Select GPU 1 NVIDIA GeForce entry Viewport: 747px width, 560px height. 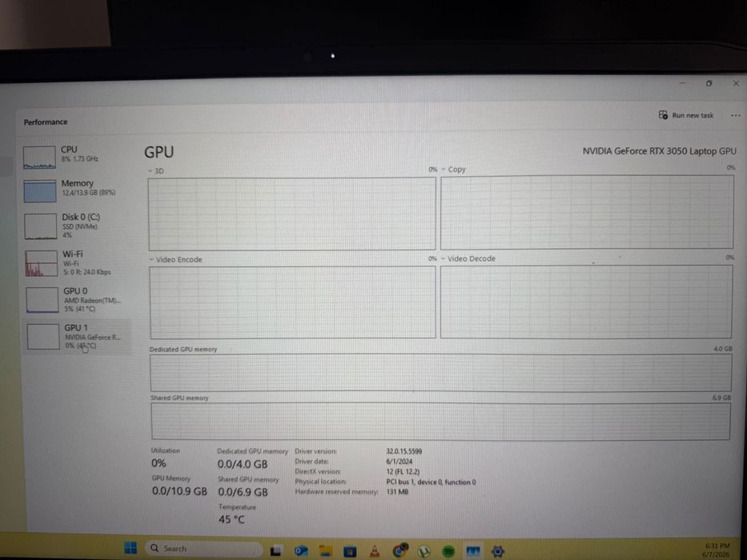76,337
